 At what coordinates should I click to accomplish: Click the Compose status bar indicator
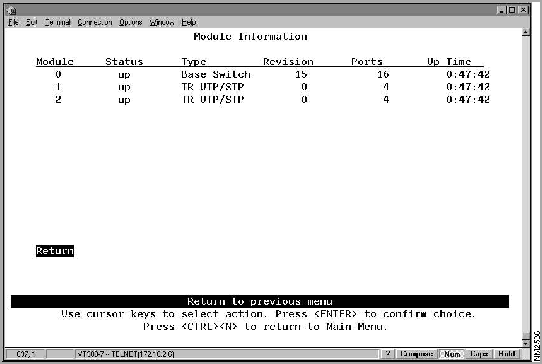[x=416, y=354]
